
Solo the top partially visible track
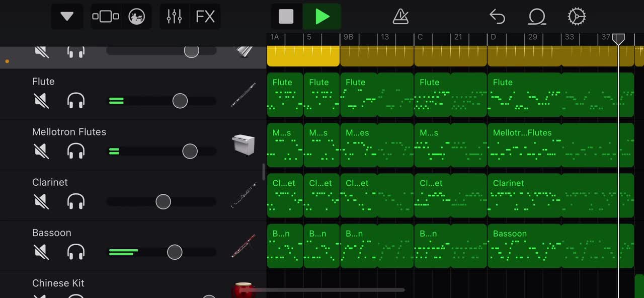pos(76,51)
